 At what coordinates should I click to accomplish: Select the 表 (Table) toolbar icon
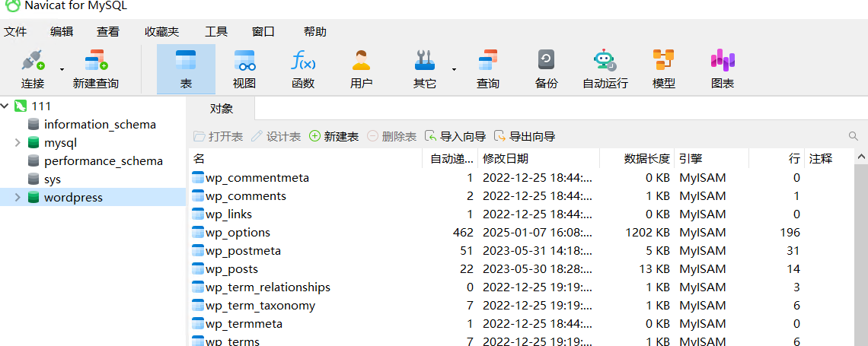(x=186, y=70)
